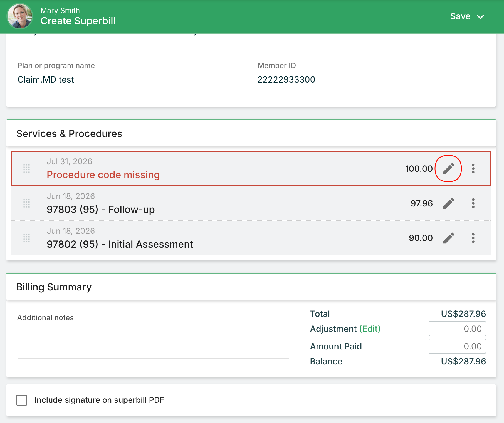
Task: Click the 100.00 amount
Action: 419,169
